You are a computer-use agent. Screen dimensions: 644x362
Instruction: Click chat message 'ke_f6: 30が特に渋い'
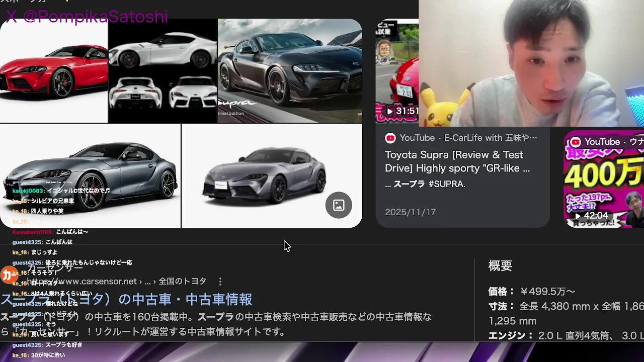(x=39, y=355)
